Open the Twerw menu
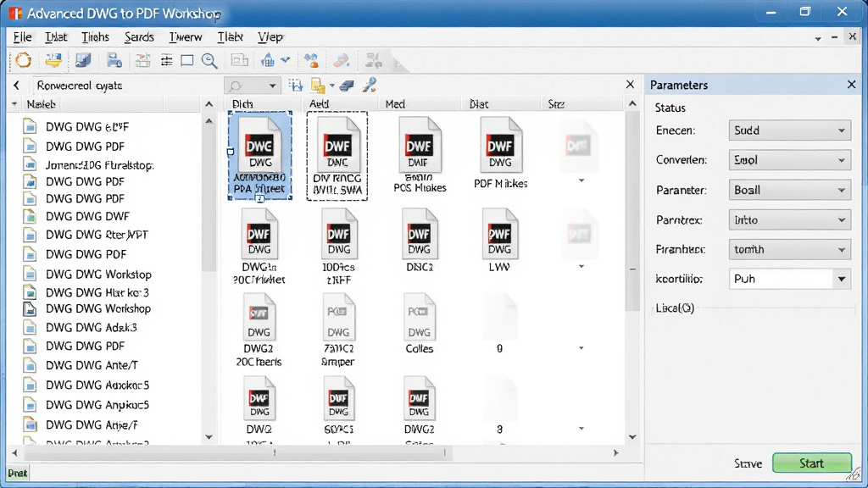The width and height of the screenshot is (868, 488). click(186, 37)
